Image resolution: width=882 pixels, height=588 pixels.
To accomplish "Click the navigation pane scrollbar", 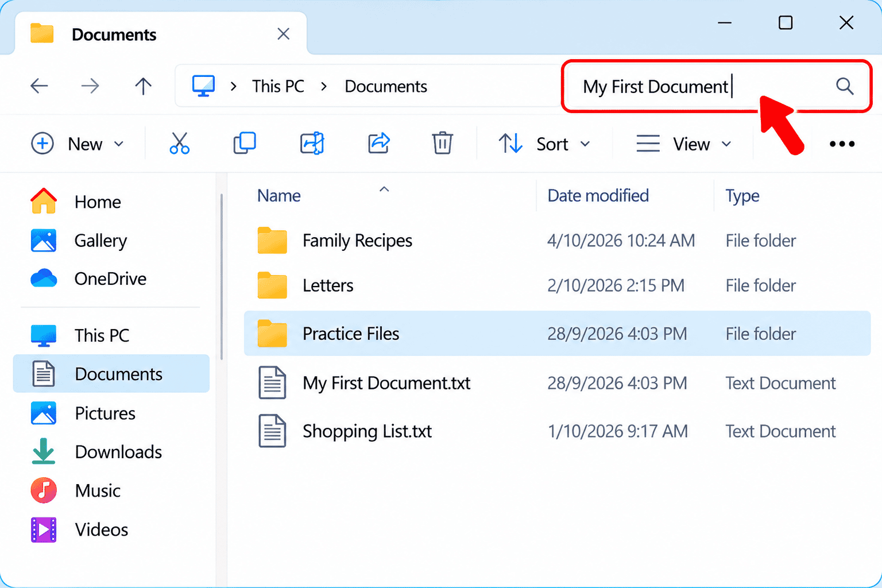I will click(221, 276).
